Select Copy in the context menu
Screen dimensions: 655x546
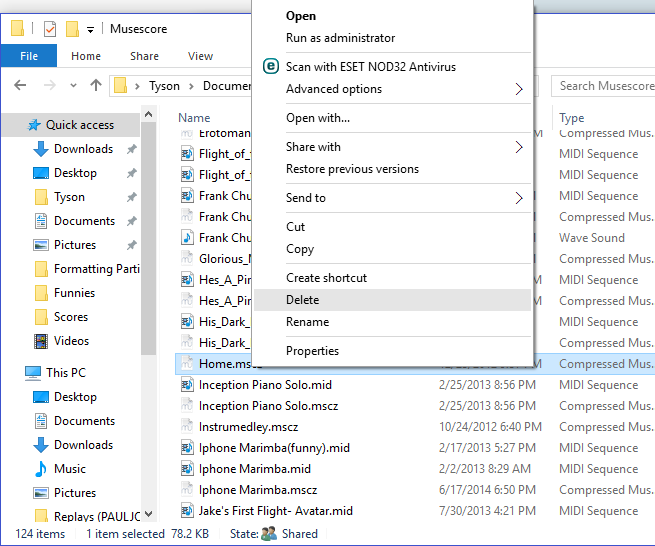click(392, 249)
